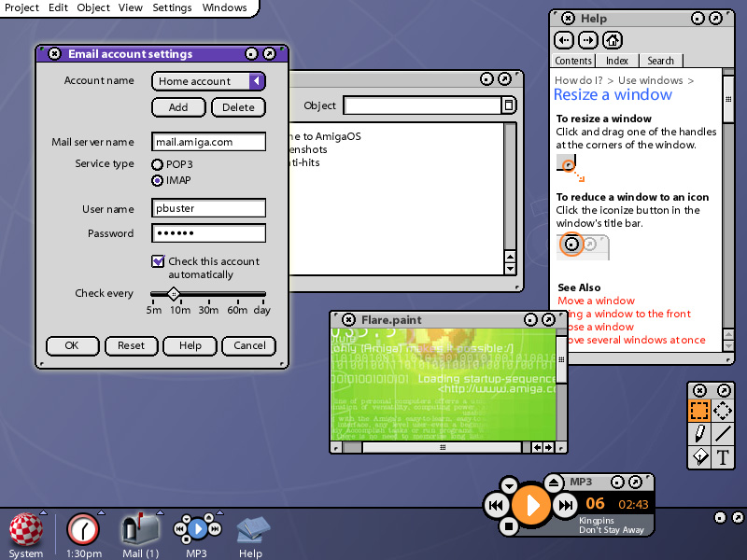Select the rectangular marquee selection tool
747x560 pixels.
[699, 410]
